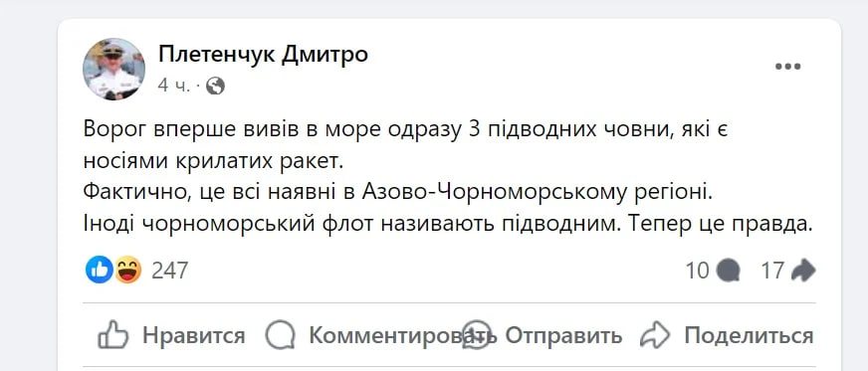The height and width of the screenshot is (371, 868).
Task: Click the gray share arrow next to 17
Action: 803,271
